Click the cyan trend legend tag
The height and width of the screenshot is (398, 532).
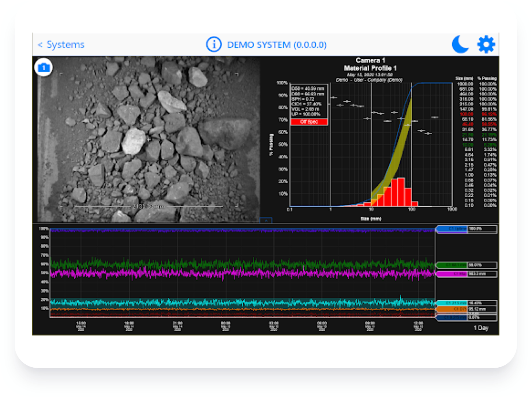pos(452,303)
